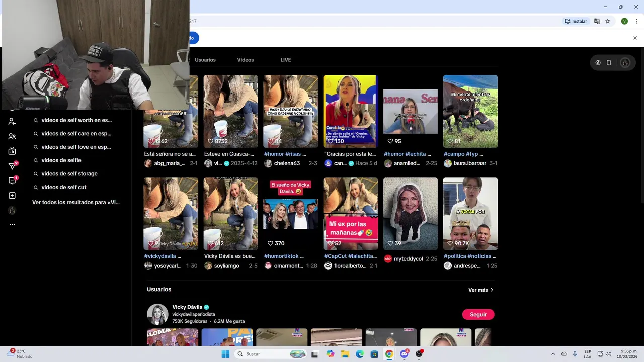The height and width of the screenshot is (362, 644).
Task: Select suggestion 'videos de self love'
Action: (76, 147)
